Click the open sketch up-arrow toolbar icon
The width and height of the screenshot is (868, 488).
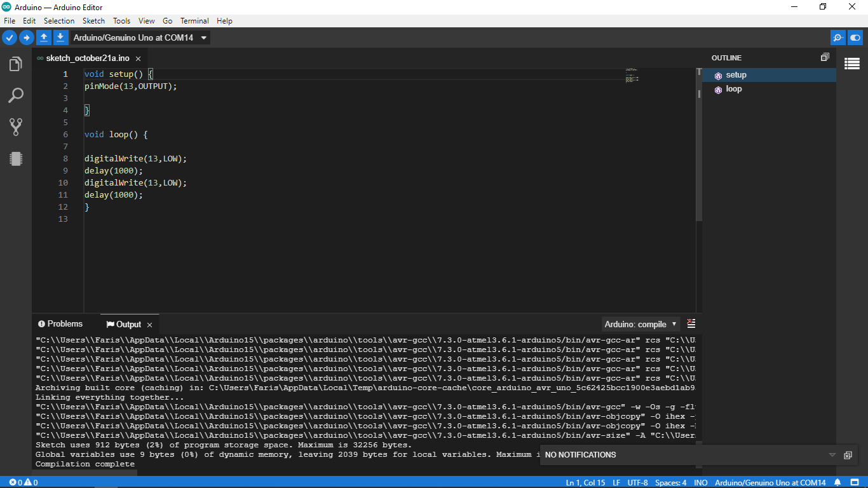pos(44,37)
